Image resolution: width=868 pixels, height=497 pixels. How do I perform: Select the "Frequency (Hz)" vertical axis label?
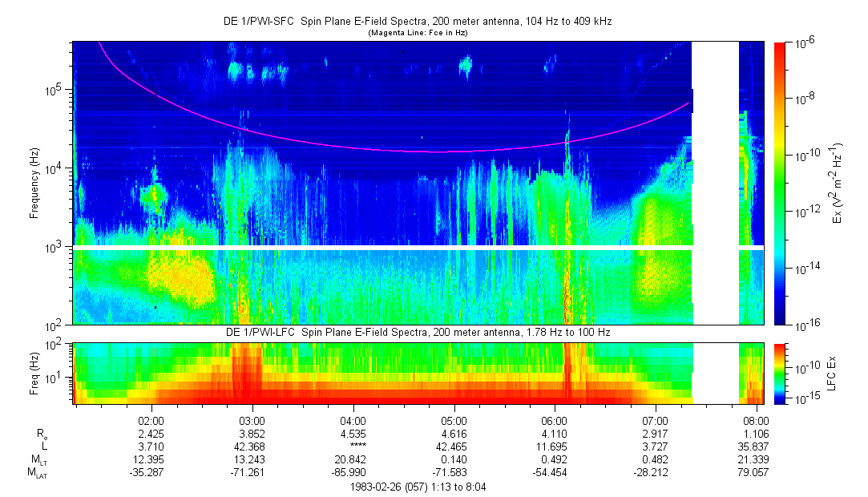coord(34,184)
